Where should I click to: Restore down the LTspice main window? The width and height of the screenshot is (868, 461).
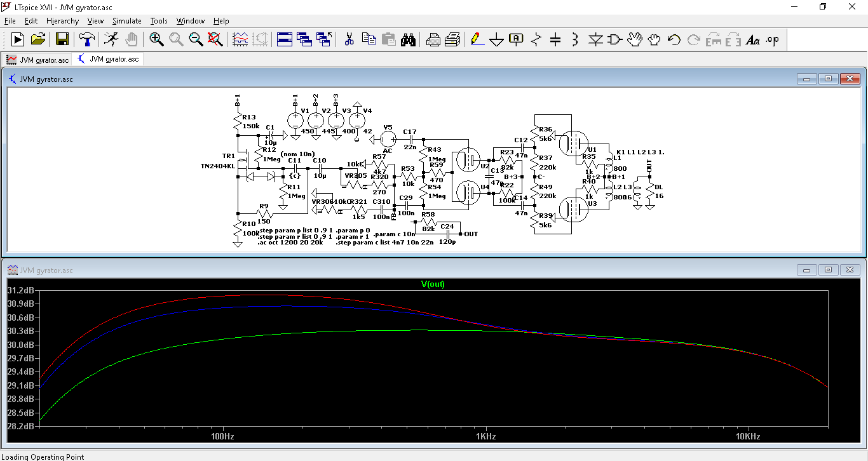click(823, 6)
